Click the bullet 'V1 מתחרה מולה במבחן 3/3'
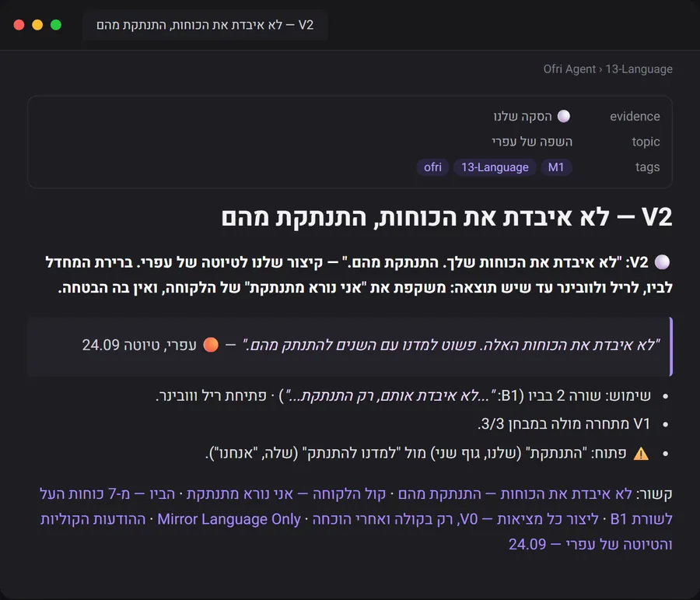The image size is (700, 600). pyautogui.click(x=564, y=424)
